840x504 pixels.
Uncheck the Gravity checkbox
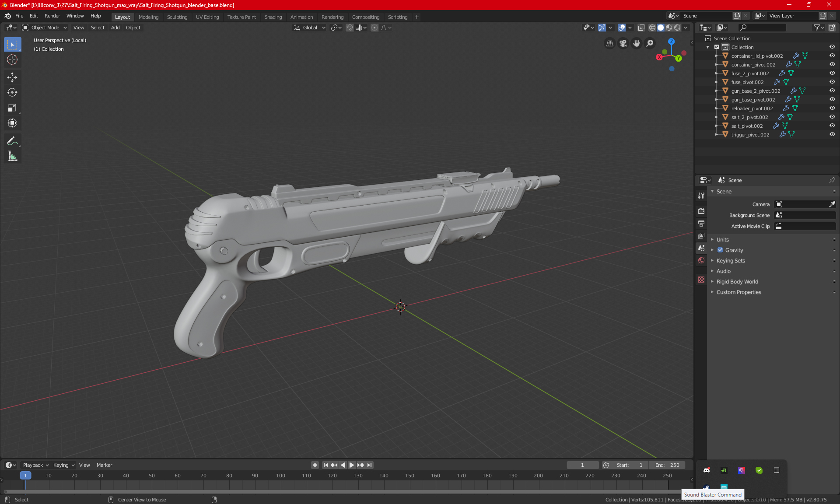pos(720,250)
